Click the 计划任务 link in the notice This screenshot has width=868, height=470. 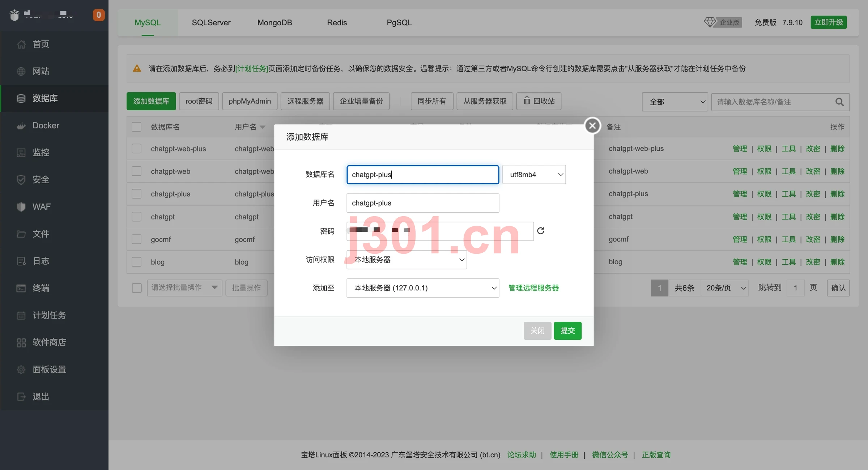coord(252,68)
